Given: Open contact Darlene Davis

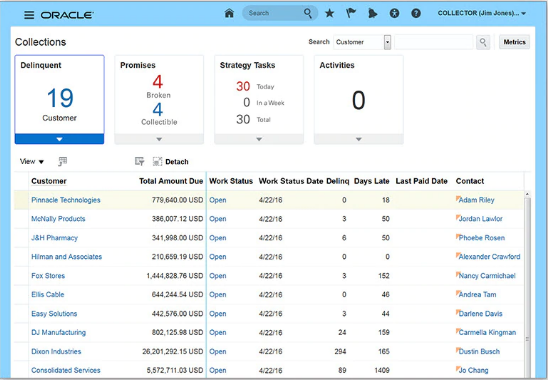Looking at the screenshot, I should [480, 314].
